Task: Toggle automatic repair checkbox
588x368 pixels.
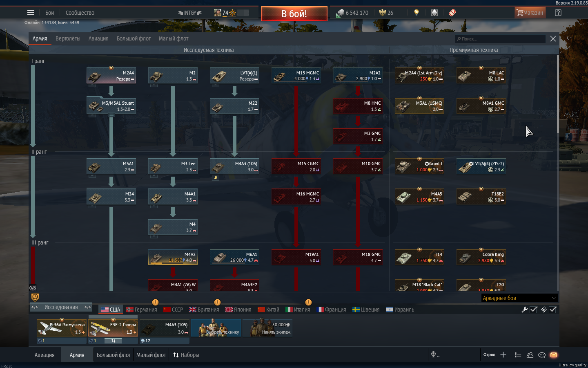Action: coord(534,310)
